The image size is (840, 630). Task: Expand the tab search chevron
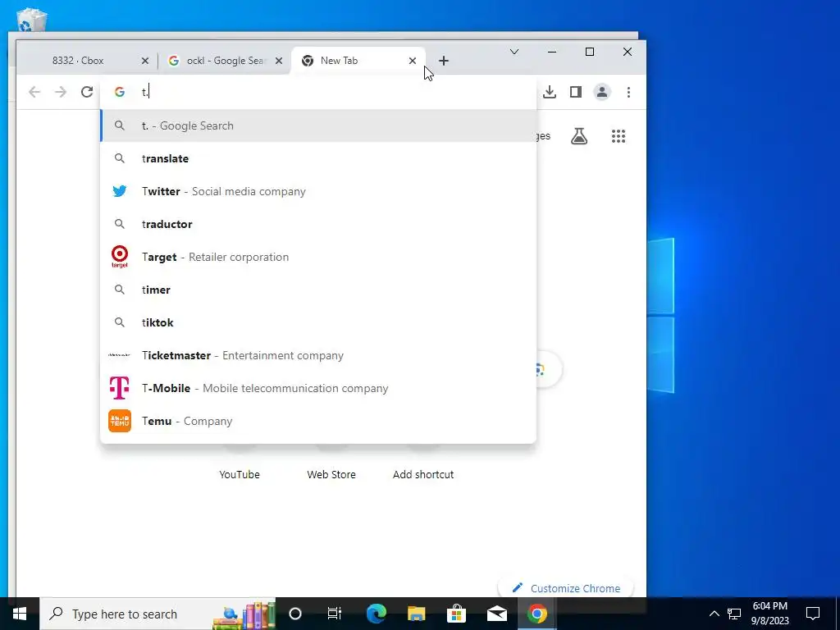coord(514,52)
